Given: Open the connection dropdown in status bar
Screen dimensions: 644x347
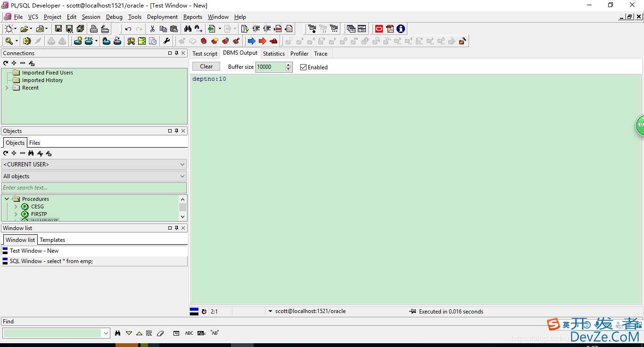Looking at the screenshot, I should [270, 312].
